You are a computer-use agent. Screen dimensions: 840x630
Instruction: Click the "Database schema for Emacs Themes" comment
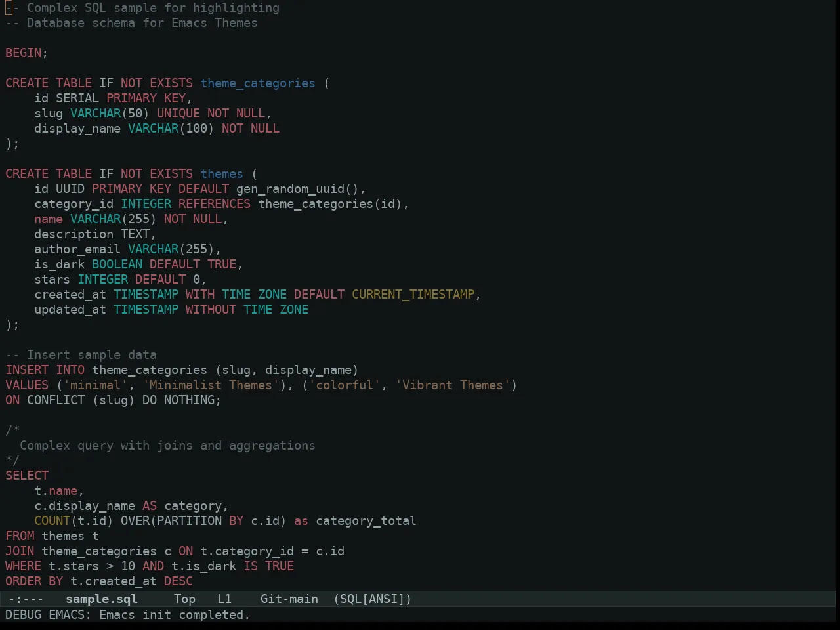142,23
